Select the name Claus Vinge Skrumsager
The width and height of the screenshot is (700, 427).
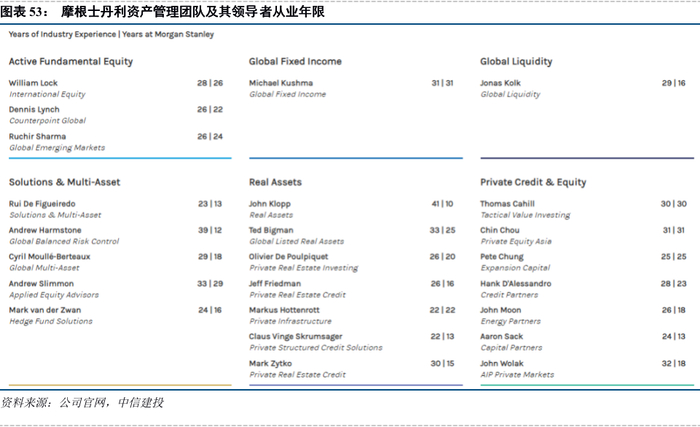296,336
